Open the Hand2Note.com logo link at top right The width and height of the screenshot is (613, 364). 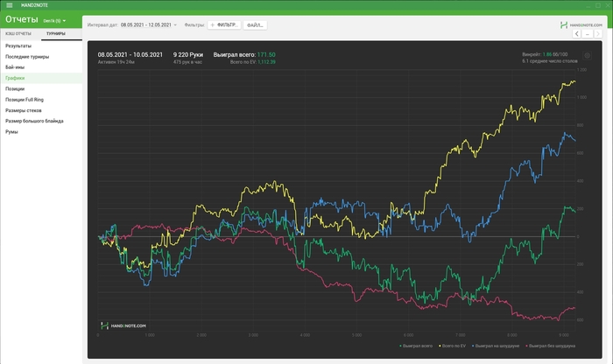point(581,25)
